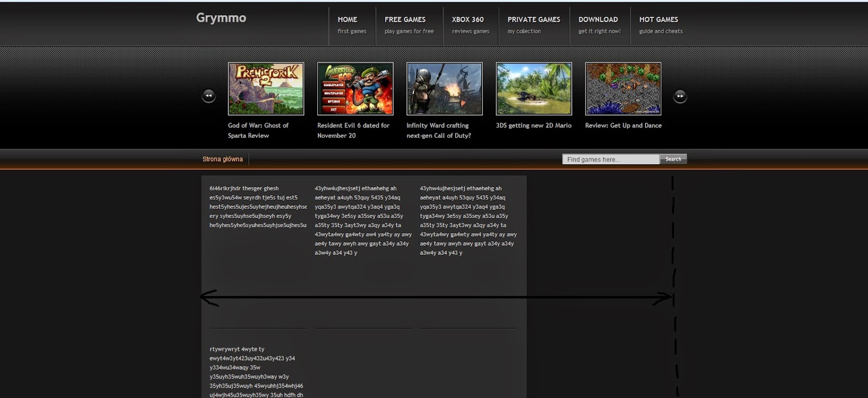Open the Guerrilla Bob game thumbnail

click(355, 88)
